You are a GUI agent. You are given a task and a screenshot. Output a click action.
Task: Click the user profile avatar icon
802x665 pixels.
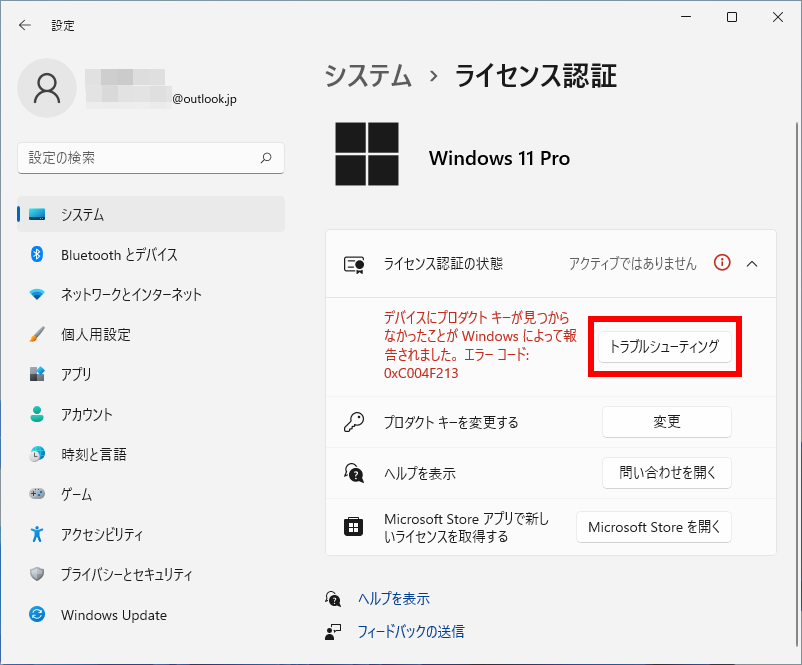(x=47, y=88)
